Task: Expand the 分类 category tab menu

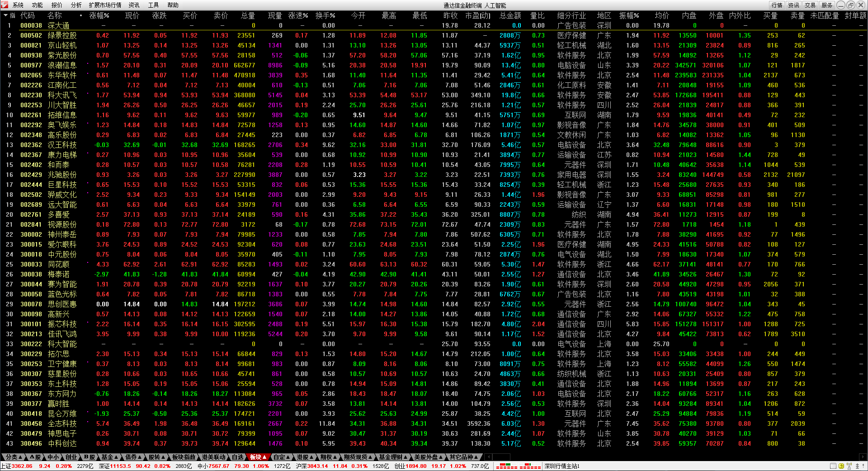Action: (14, 457)
